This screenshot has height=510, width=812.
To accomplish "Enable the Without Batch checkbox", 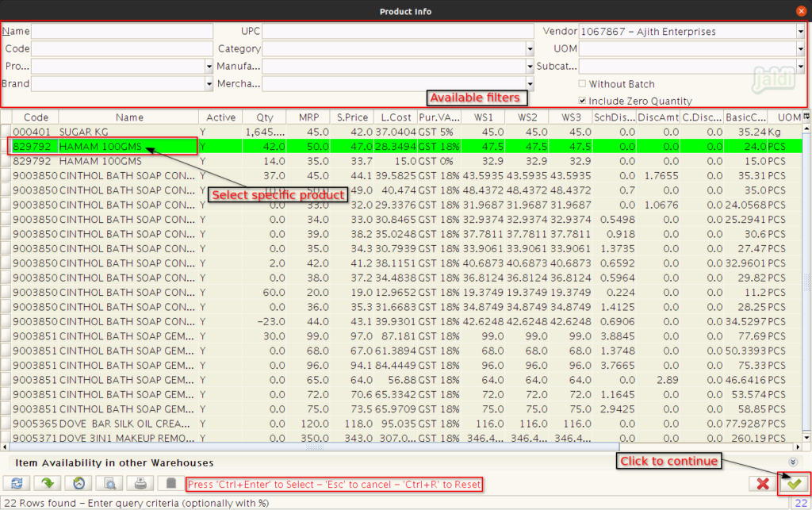I will (x=582, y=83).
